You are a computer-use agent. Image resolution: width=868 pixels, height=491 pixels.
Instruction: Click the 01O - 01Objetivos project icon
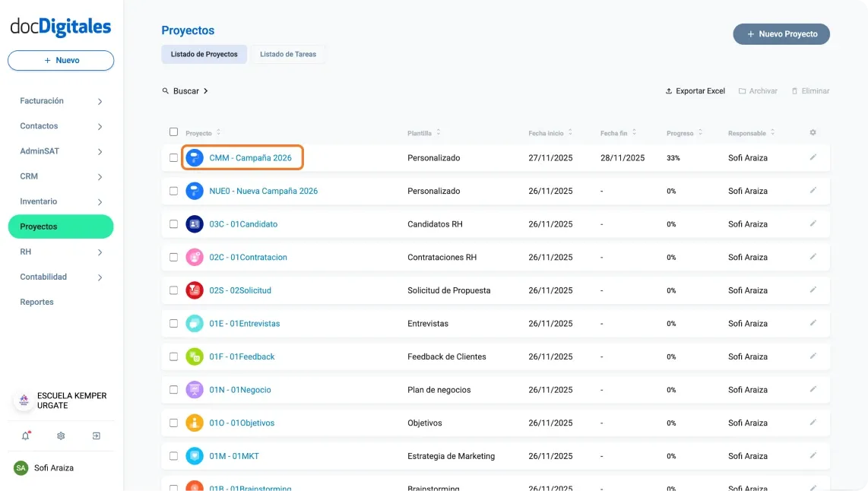point(195,423)
